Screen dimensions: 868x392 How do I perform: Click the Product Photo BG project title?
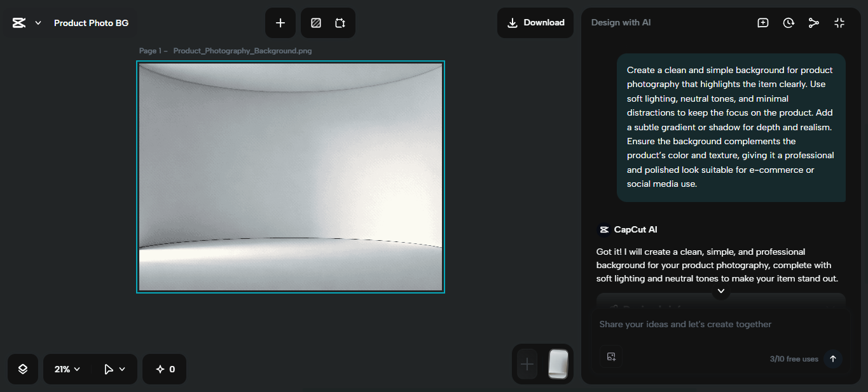click(x=91, y=22)
